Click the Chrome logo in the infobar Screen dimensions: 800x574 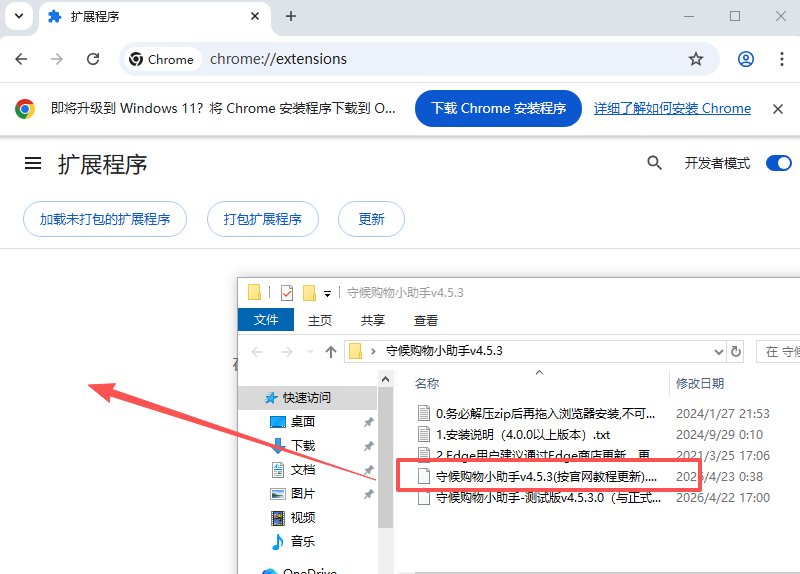click(x=24, y=109)
